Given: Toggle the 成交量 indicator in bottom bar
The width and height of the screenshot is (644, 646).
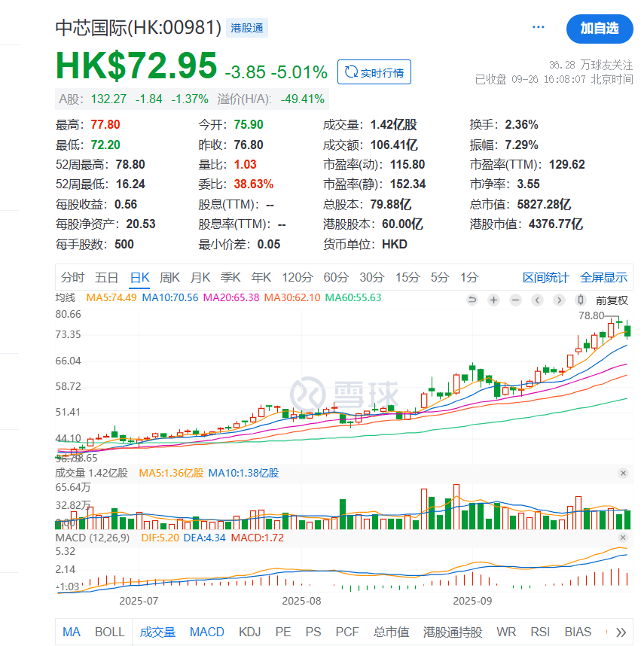Looking at the screenshot, I should pos(158,632).
